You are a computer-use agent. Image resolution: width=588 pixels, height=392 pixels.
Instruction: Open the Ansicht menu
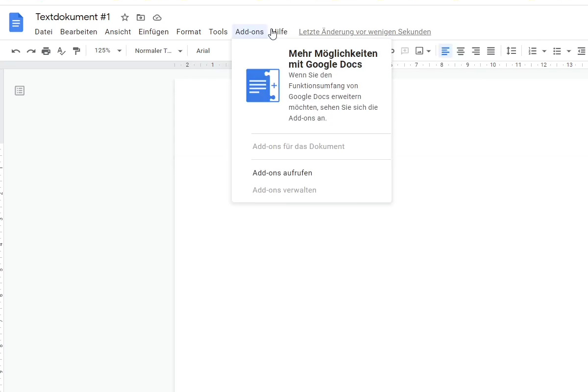click(118, 32)
